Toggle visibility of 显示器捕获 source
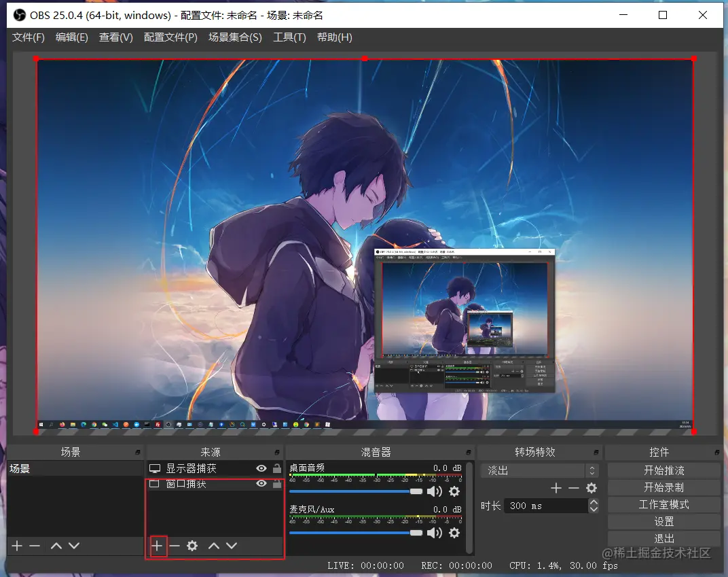 261,468
